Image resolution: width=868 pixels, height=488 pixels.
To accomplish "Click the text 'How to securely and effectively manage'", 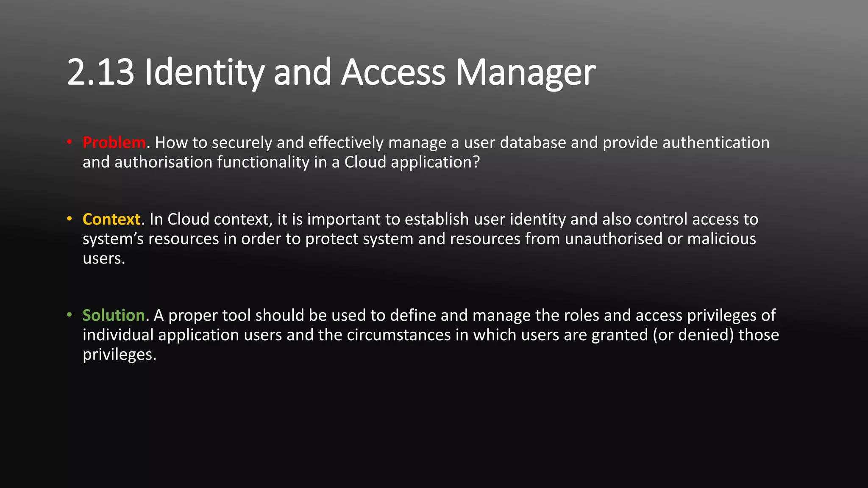I will pos(300,143).
